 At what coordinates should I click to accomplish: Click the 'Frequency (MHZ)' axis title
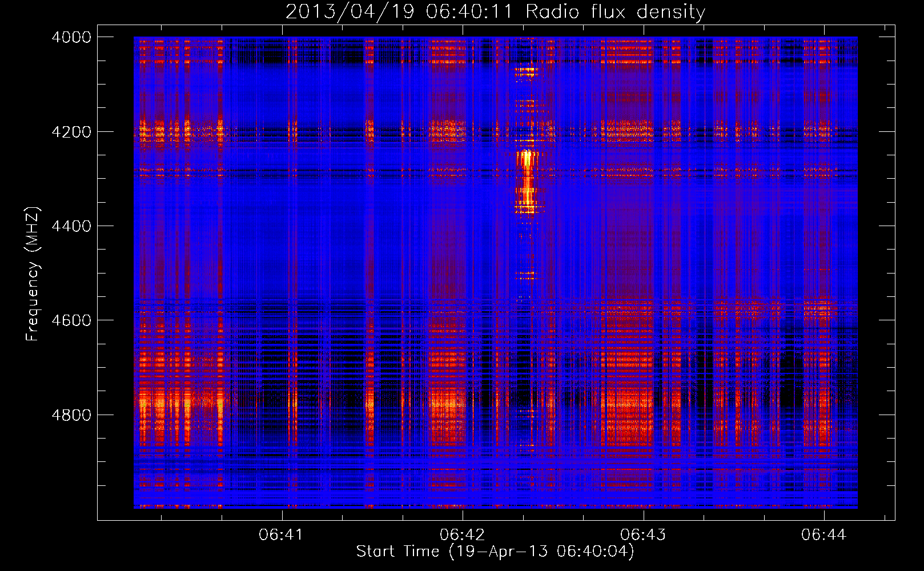33,274
